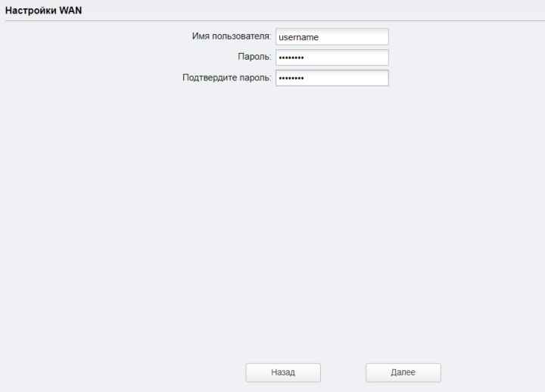Click the Пароль label text
Viewport: 545px width, 392px height.
[x=254, y=57]
